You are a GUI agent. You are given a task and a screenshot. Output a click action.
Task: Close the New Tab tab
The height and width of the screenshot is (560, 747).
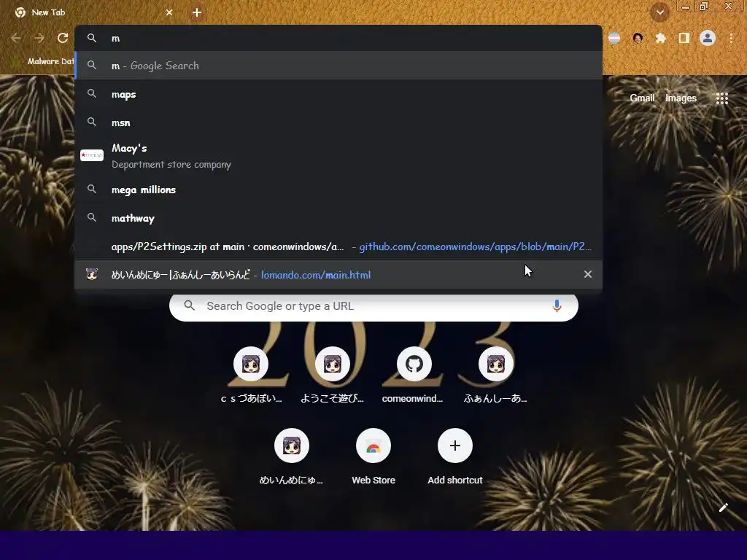click(x=169, y=12)
